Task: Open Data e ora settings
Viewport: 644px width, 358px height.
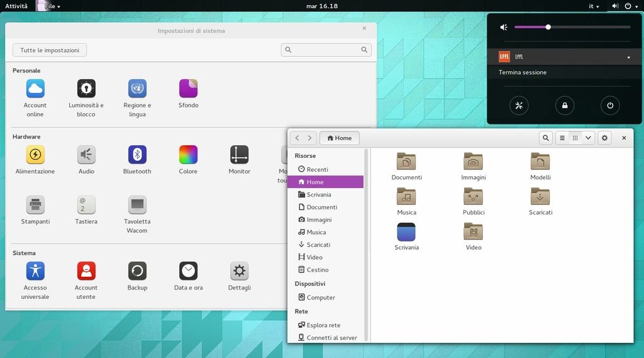Action: coord(188,271)
